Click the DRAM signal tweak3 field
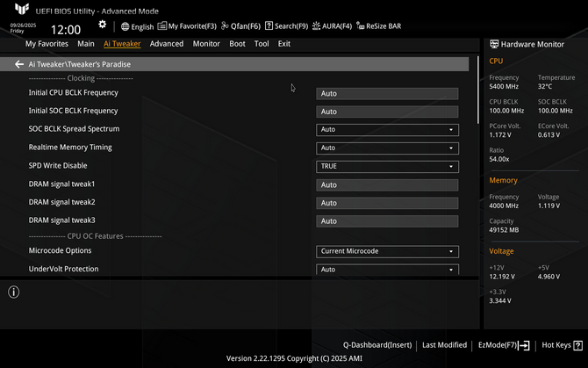 click(x=387, y=221)
